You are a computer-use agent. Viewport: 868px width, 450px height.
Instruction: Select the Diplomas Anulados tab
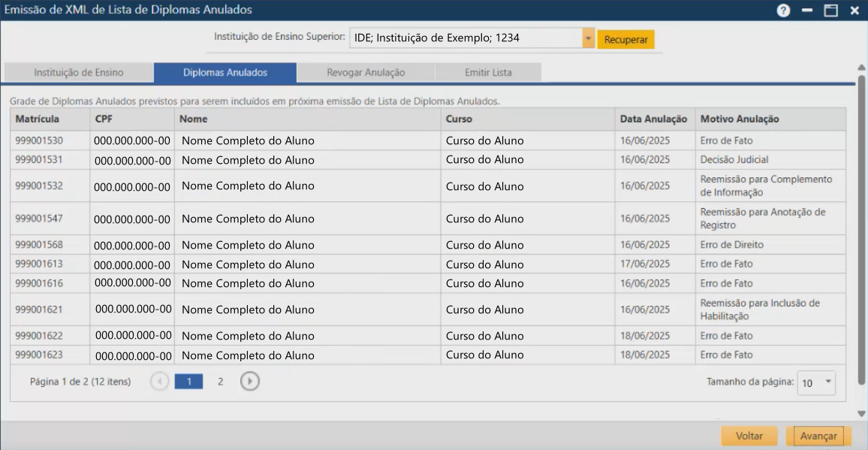click(226, 71)
